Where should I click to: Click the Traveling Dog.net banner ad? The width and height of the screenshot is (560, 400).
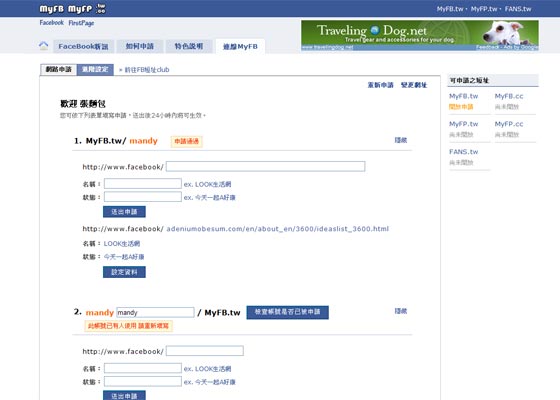pyautogui.click(x=420, y=35)
